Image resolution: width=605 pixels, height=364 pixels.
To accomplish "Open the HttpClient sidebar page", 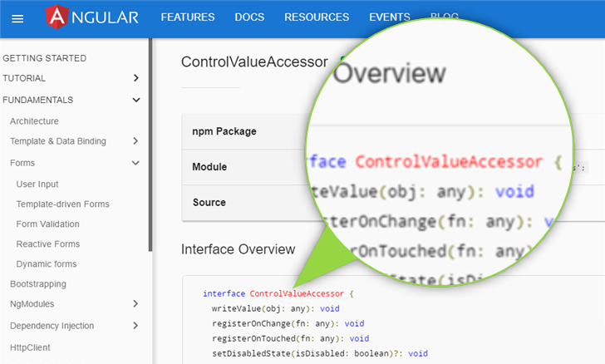I will click(x=30, y=347).
